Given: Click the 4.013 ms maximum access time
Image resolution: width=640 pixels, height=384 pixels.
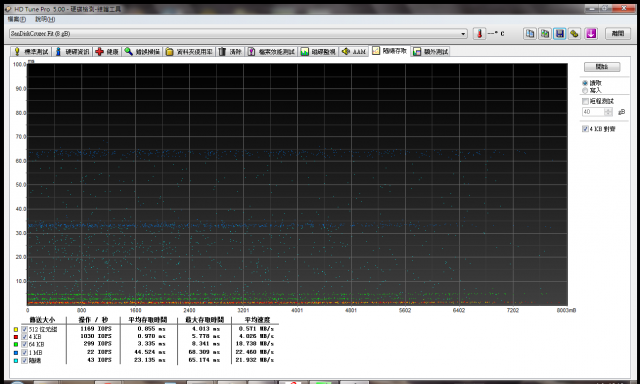Looking at the screenshot, I should coord(206,329).
